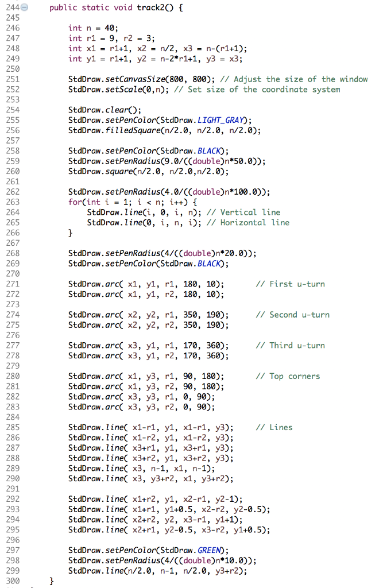Click the setScale(0,n) call
Screen dimensions: 383x588
(x=118, y=90)
